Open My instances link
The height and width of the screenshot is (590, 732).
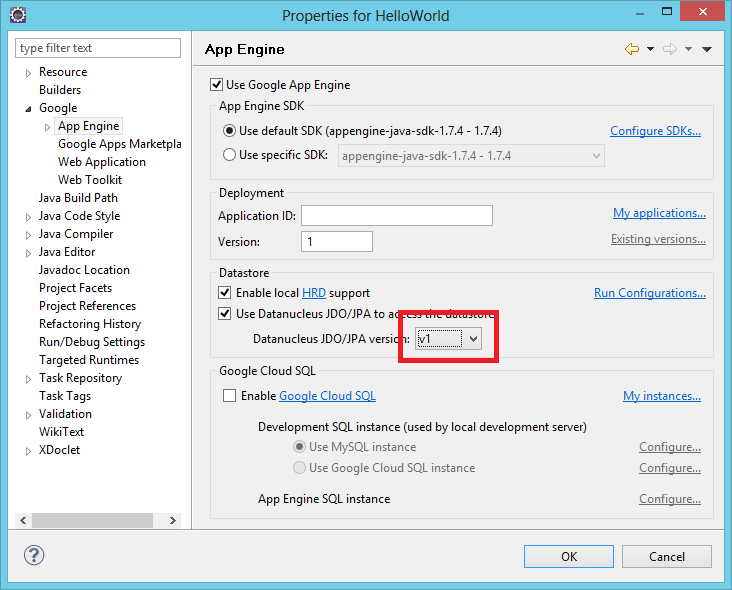662,396
